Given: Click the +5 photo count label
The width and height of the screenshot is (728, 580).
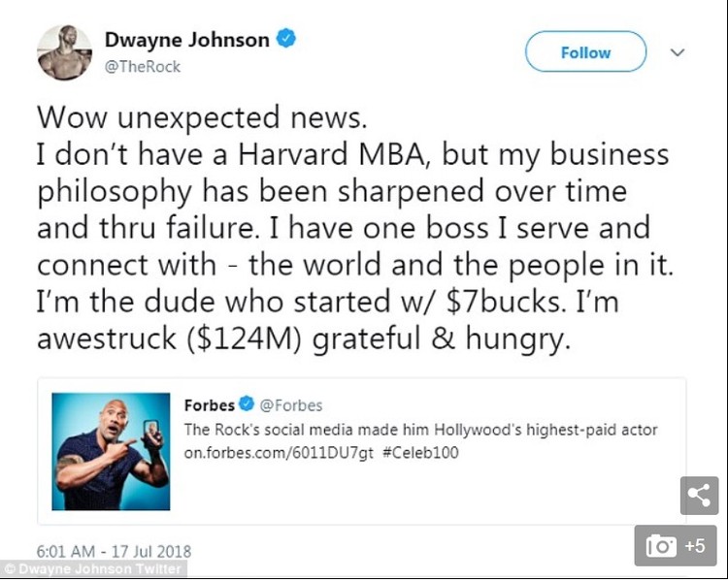Looking at the screenshot, I should 694,545.
